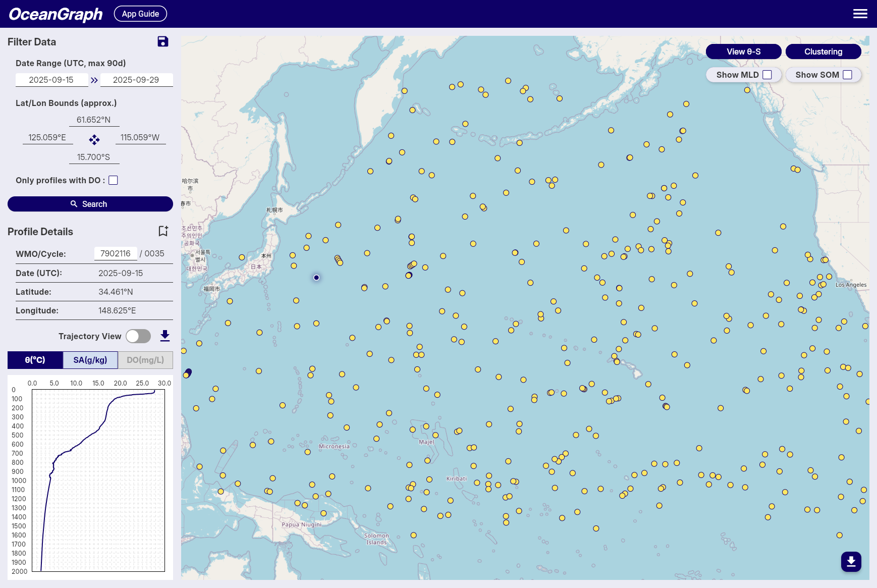Select the θ(°C) tab

click(35, 360)
